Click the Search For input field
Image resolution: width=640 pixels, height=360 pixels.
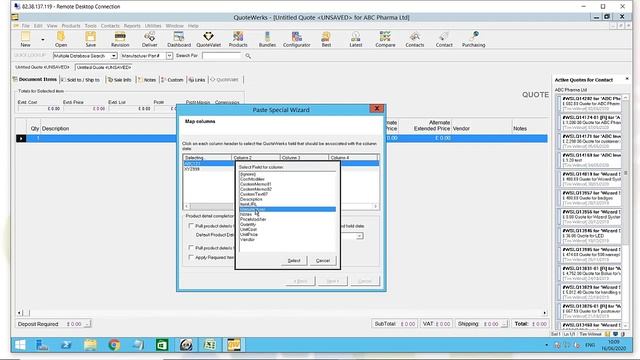[x=221, y=56]
